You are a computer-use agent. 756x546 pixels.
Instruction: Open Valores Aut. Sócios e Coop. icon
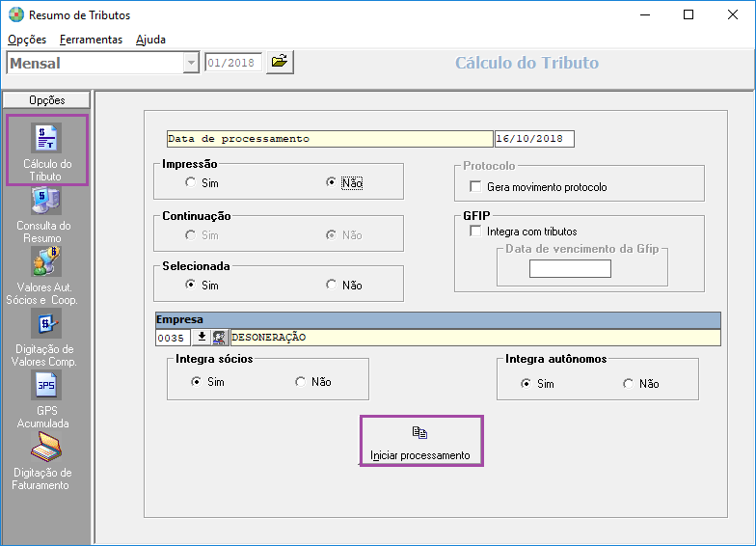46,261
